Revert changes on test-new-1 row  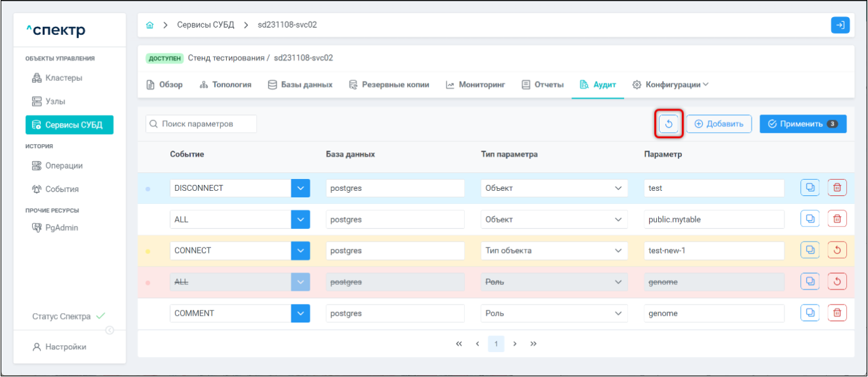pos(837,251)
